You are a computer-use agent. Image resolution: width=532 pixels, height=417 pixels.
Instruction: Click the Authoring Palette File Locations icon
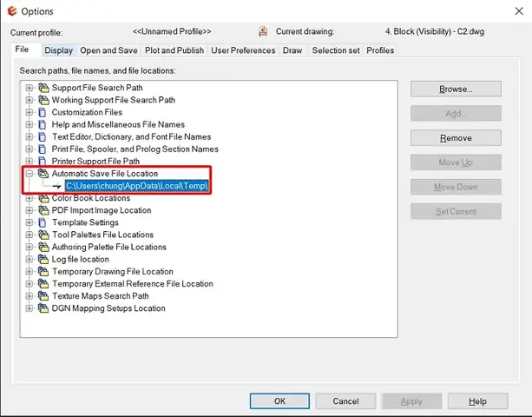click(x=43, y=247)
